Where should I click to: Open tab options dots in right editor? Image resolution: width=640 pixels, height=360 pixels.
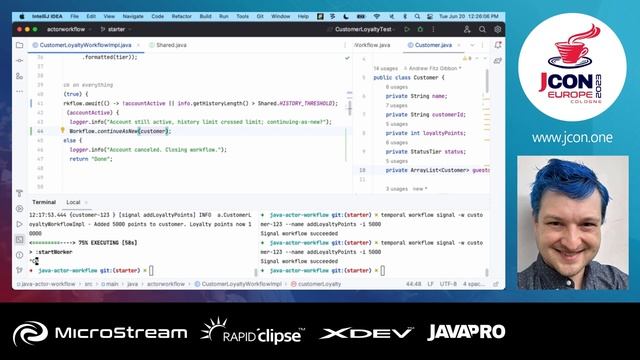(x=482, y=45)
